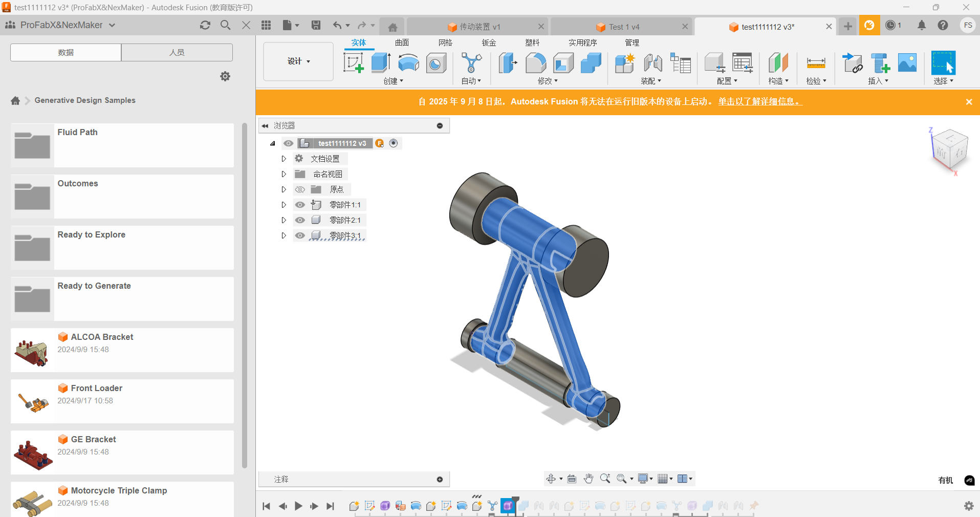980x517 pixels.
Task: Select the Create Sketch tool icon
Action: [353, 63]
